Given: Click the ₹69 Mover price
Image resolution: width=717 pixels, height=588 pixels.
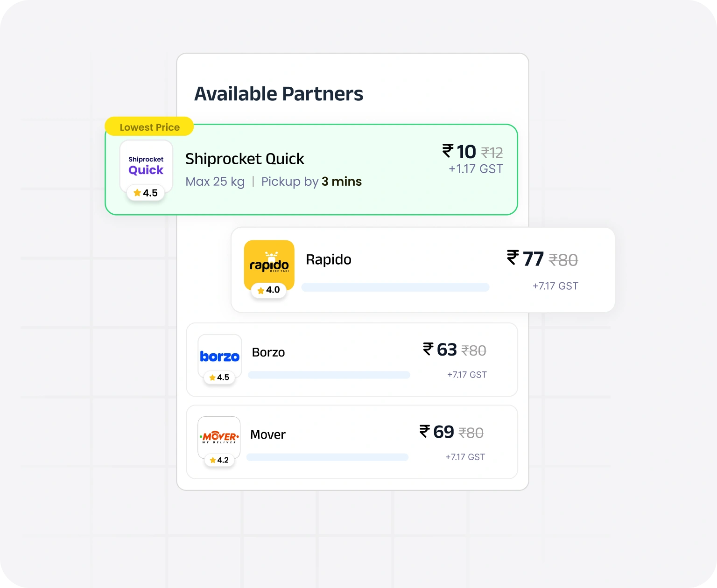Looking at the screenshot, I should coord(436,432).
